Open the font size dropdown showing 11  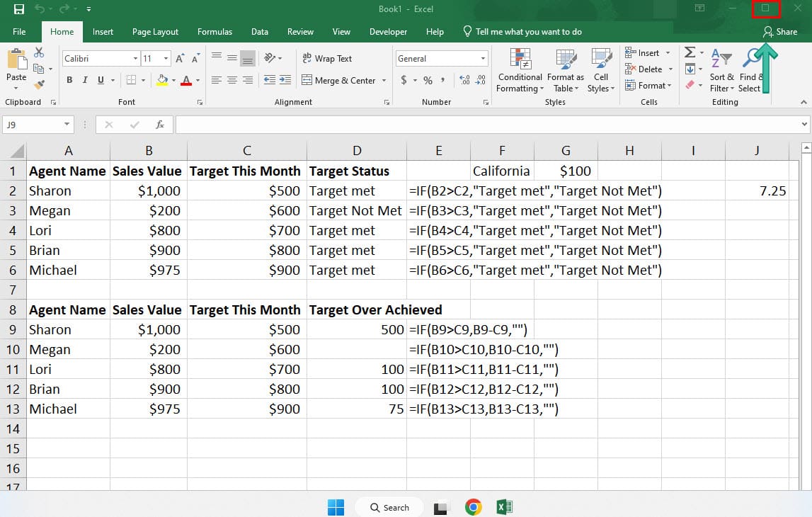pos(166,59)
